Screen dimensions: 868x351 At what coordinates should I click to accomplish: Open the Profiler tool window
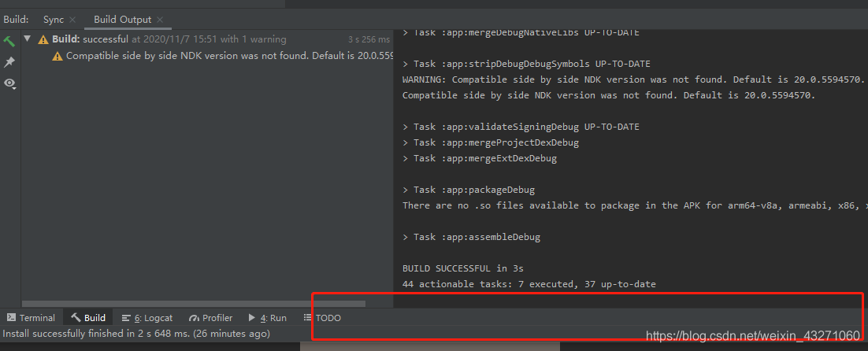tap(210, 318)
